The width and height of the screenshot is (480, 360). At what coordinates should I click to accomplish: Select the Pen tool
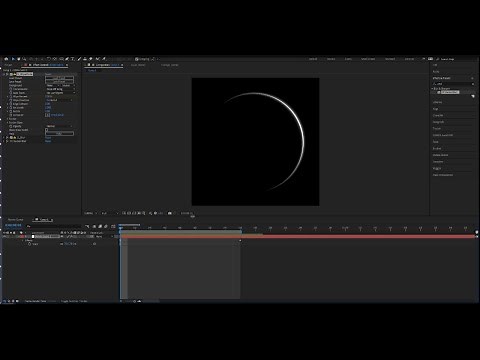pyautogui.click(x=67, y=59)
